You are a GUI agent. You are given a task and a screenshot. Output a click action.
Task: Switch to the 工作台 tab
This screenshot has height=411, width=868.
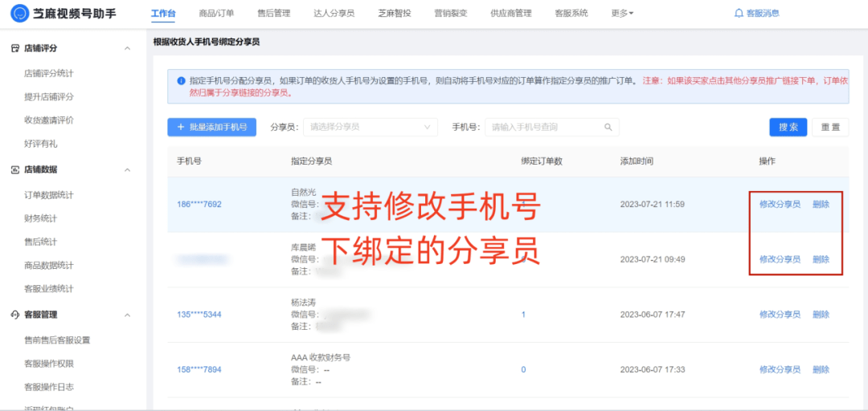point(163,14)
